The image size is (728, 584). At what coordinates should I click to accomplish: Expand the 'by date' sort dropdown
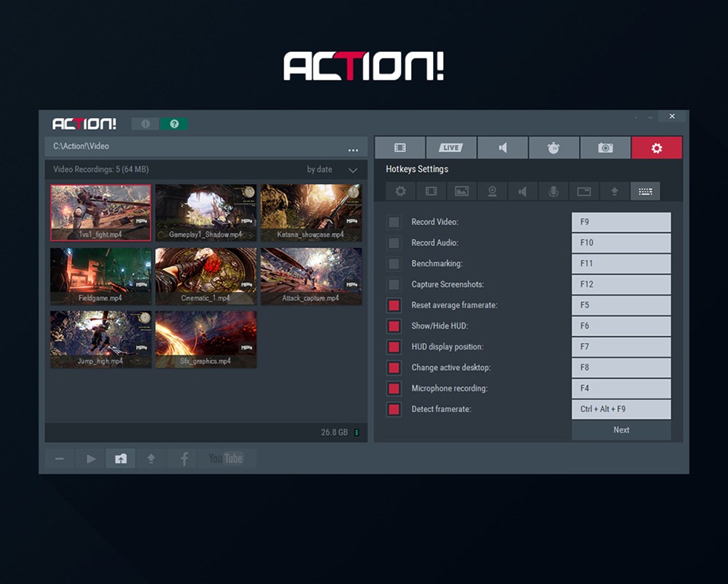pyautogui.click(x=353, y=170)
